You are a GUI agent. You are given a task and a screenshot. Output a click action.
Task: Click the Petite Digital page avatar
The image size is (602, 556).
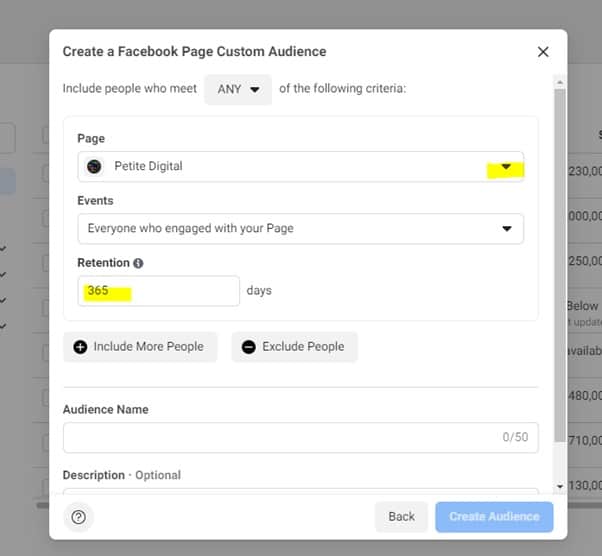(94, 167)
